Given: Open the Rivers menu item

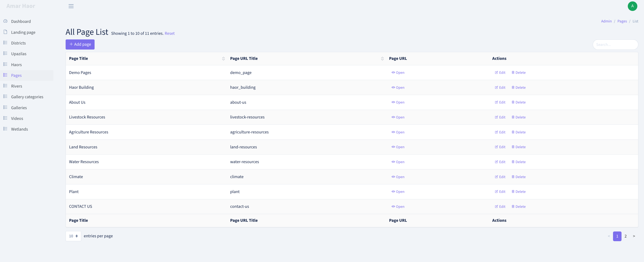Looking at the screenshot, I should click(x=16, y=86).
